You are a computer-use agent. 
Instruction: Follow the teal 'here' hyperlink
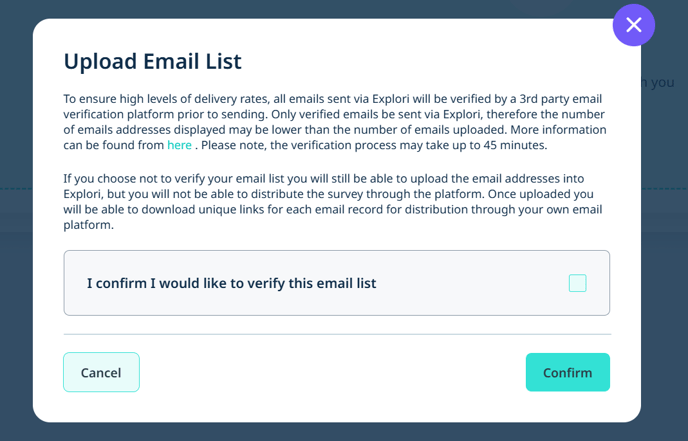pyautogui.click(x=179, y=145)
